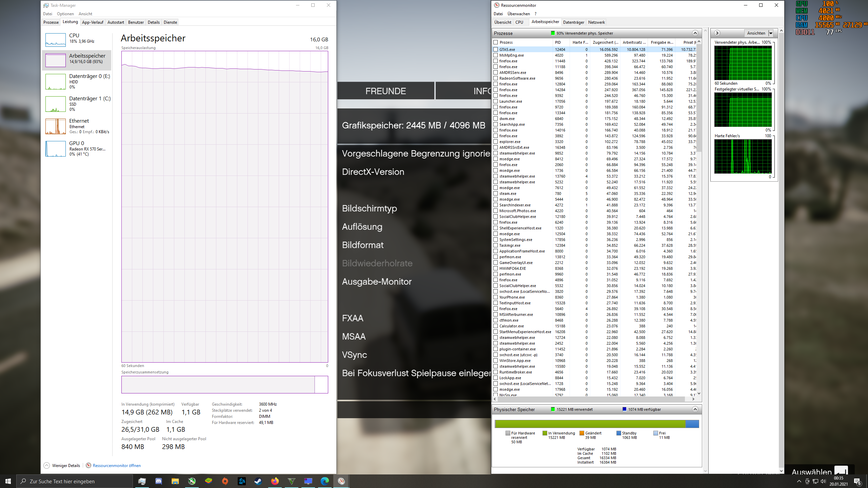Open Battle.net from the taskbar
This screenshot has height=488, width=868.
click(x=241, y=481)
